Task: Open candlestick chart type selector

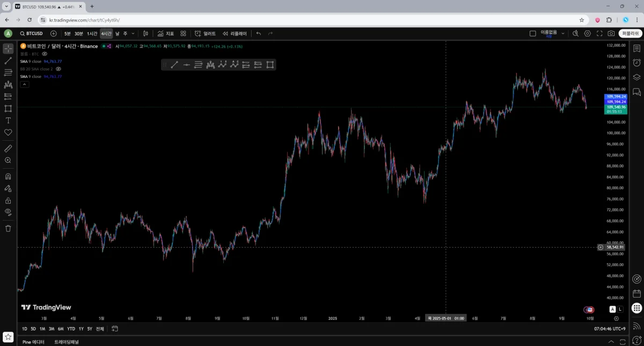Action: click(145, 33)
